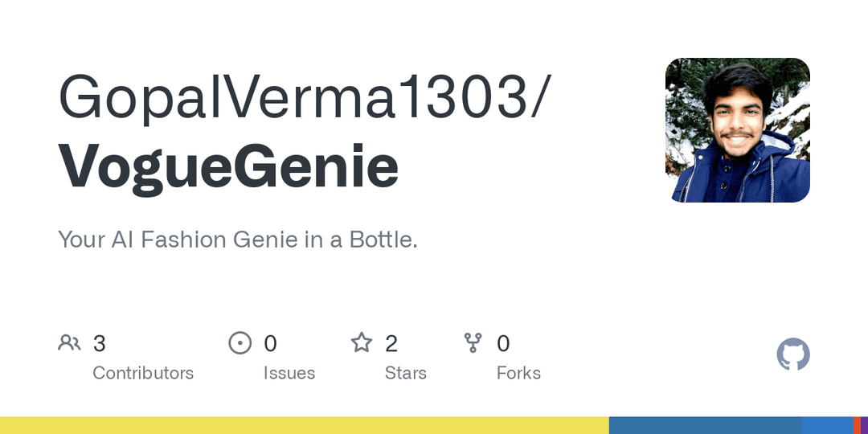Click the Stars star icon
The image size is (868, 434).
click(362, 342)
